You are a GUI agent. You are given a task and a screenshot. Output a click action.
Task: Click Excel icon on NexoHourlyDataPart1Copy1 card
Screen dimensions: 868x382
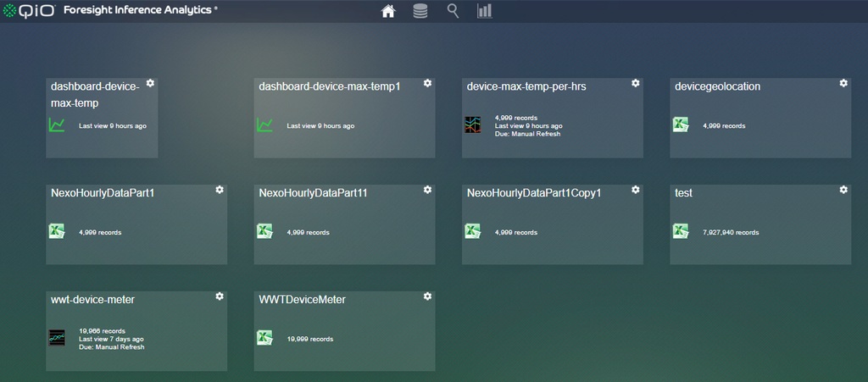click(x=472, y=231)
